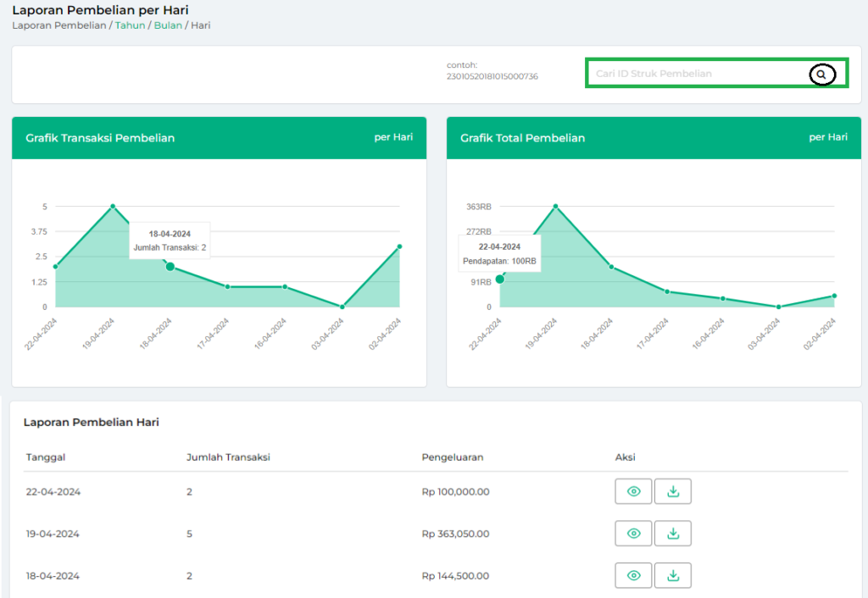Click "per Hari" on Grafik Total Pembelian header
868x598 pixels.
(827, 137)
